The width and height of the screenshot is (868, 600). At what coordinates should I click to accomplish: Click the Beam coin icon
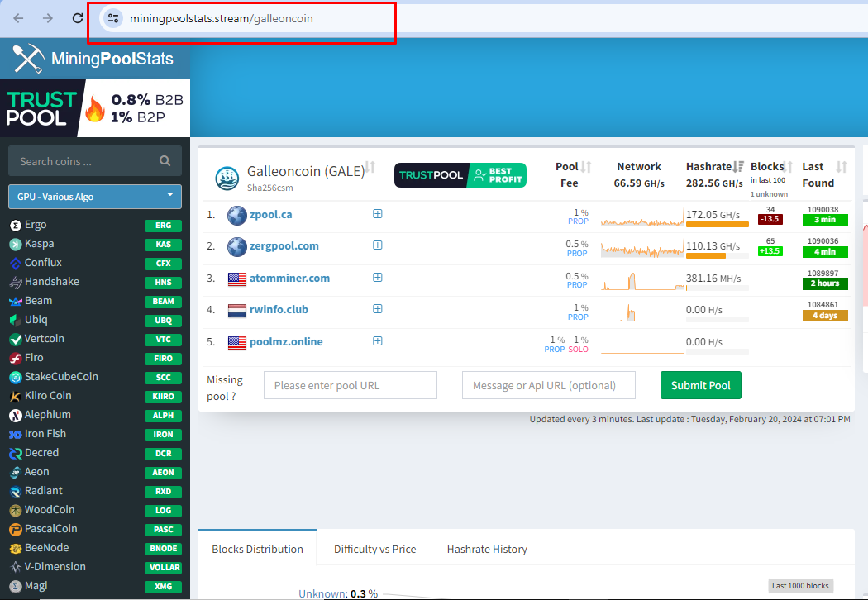pyautogui.click(x=16, y=301)
